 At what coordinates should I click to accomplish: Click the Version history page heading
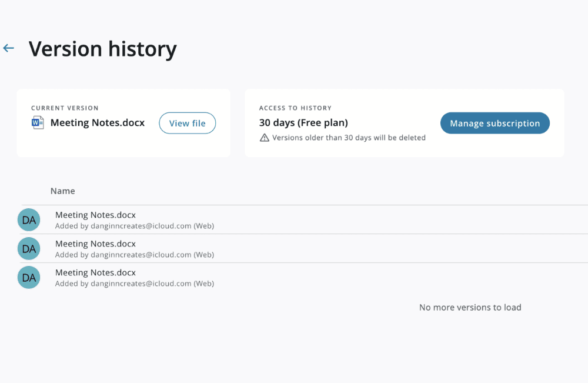(x=103, y=49)
